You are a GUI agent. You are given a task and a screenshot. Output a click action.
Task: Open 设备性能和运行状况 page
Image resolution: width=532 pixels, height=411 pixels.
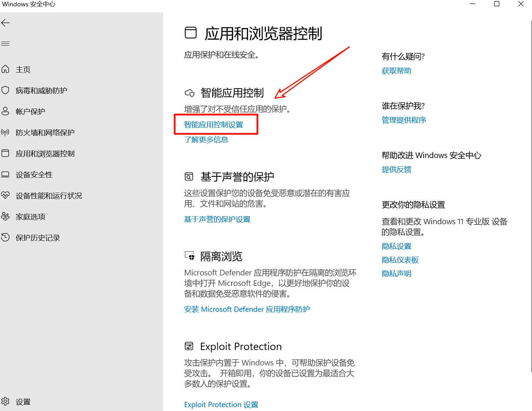pyautogui.click(x=49, y=196)
